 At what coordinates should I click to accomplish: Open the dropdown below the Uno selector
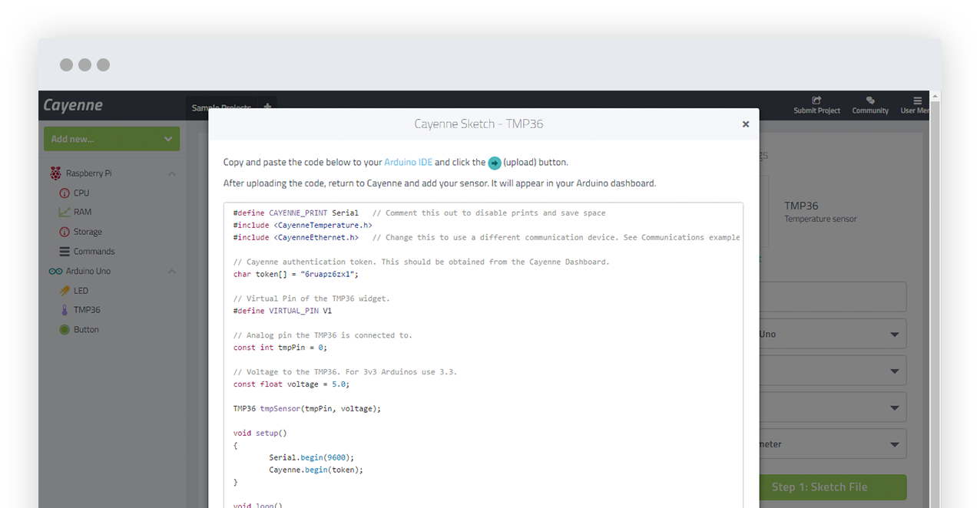click(x=833, y=371)
